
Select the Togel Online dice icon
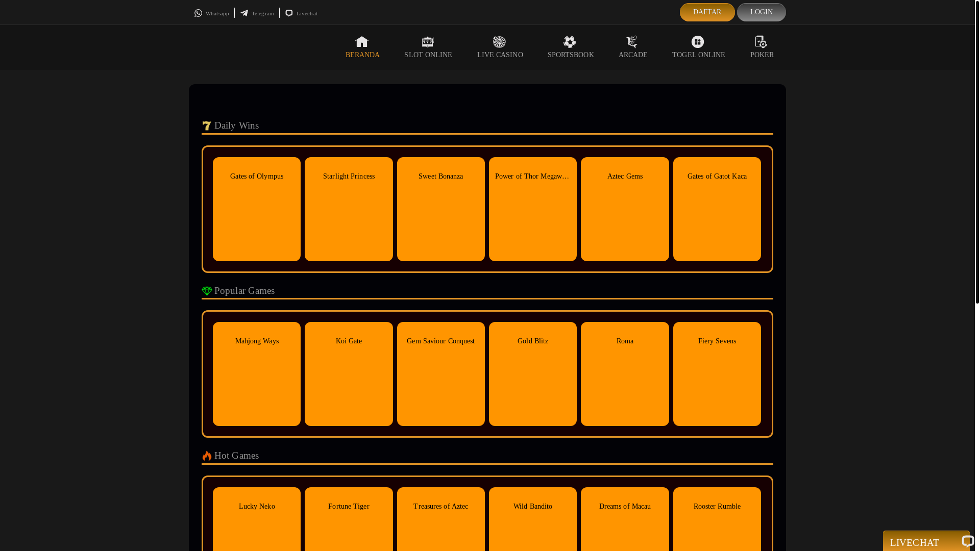(698, 42)
